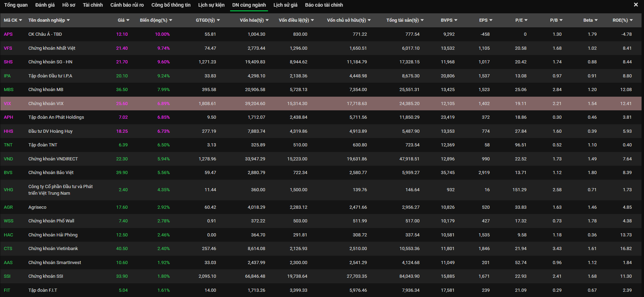Click the 66,846.48 market cap of SSI
This screenshot has width=644, height=297.
tap(255, 276)
